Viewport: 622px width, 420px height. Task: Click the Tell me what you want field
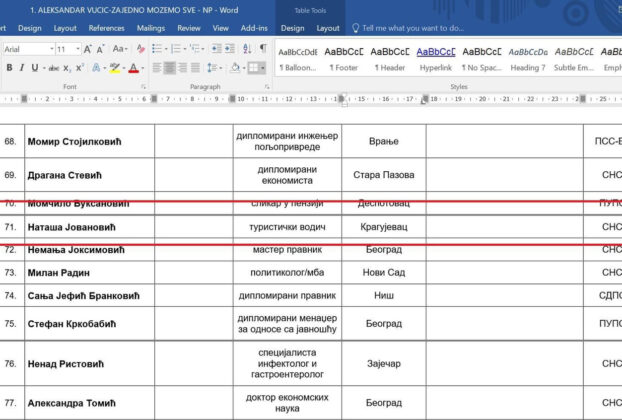(412, 28)
